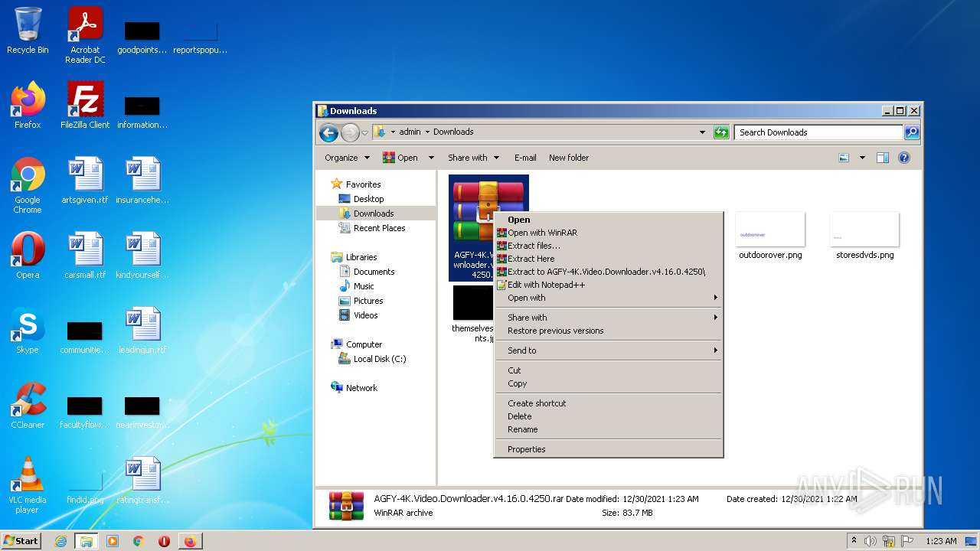Expand the Open button dropdown arrow
The width and height of the screenshot is (980, 551).
coord(431,158)
